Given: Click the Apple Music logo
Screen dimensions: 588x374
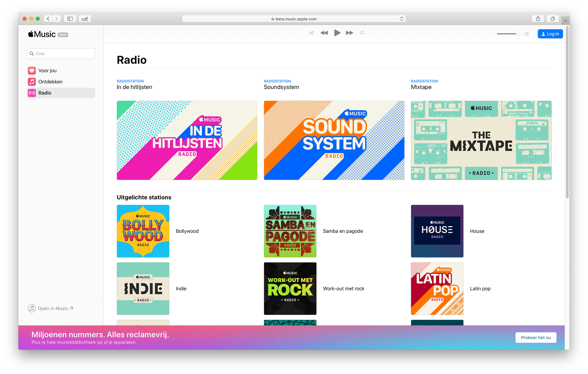Looking at the screenshot, I should (x=42, y=34).
